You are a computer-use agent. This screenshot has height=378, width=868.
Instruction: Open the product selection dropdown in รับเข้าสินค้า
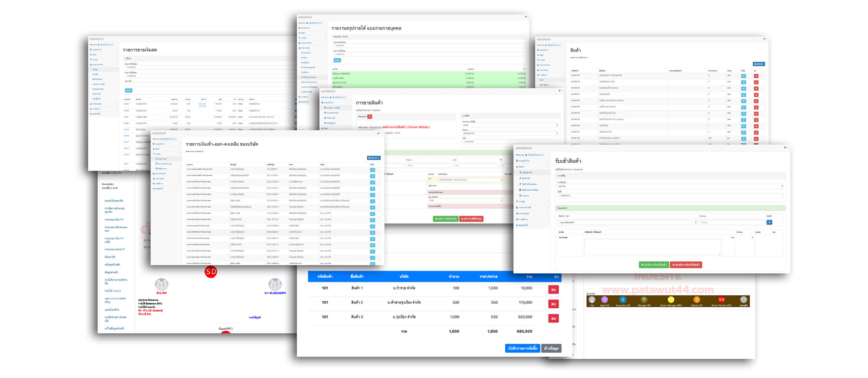[628, 222]
